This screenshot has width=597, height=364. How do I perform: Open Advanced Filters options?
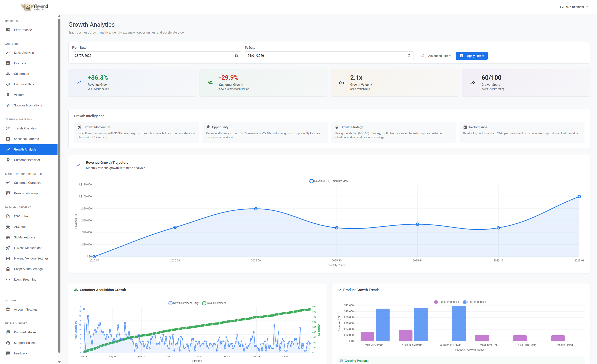point(436,56)
